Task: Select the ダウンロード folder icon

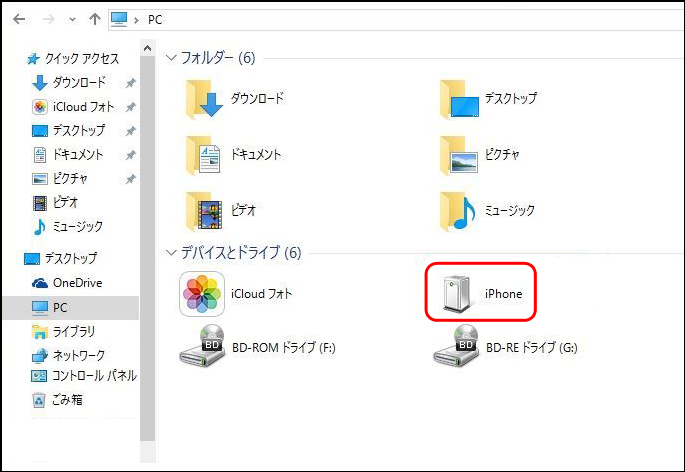Action: click(x=204, y=99)
